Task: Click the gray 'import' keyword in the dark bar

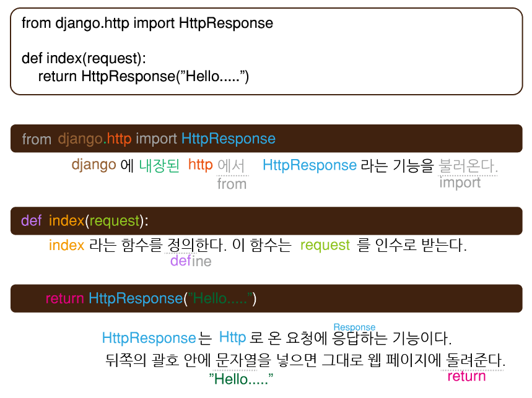Action: [156, 139]
